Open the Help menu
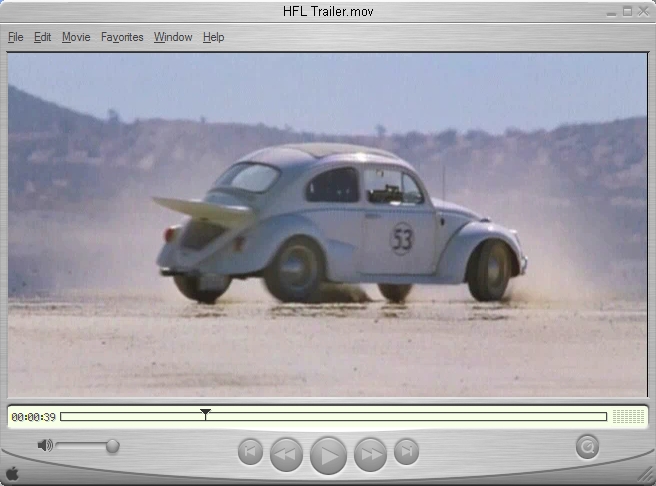The height and width of the screenshot is (486, 656). tap(213, 37)
